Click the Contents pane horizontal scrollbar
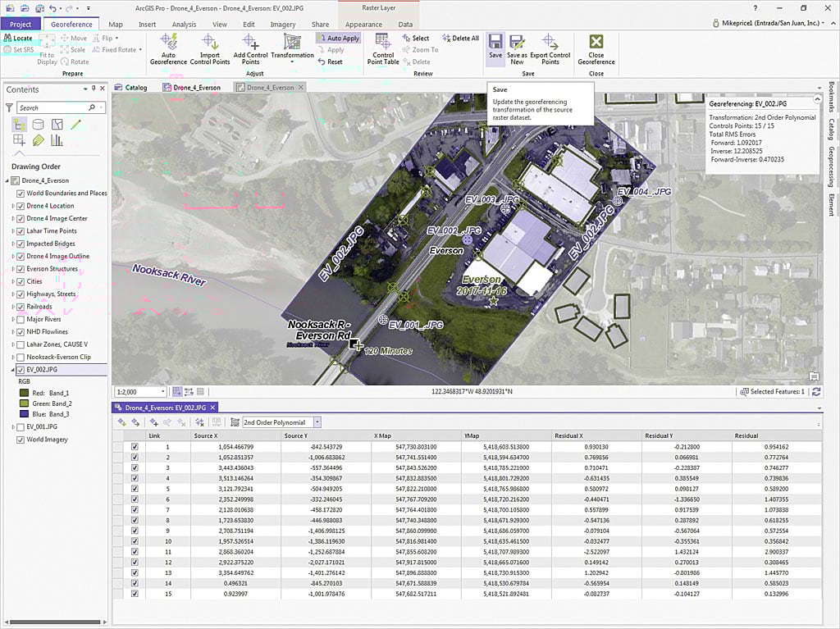Viewport: 840px width, 629px height. point(56,622)
